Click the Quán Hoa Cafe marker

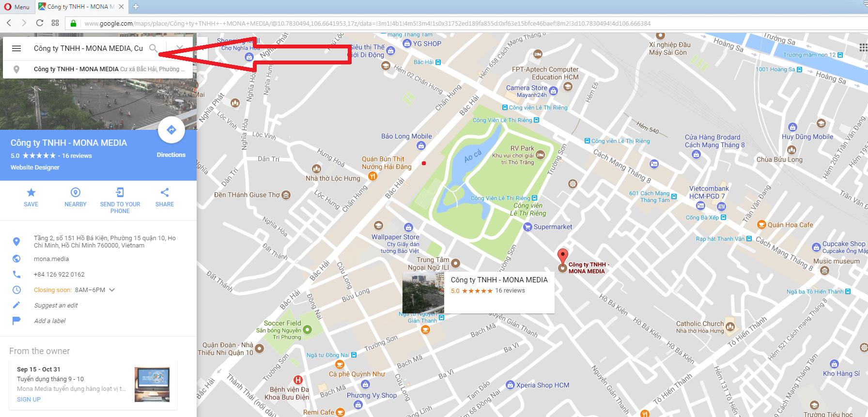point(761,225)
